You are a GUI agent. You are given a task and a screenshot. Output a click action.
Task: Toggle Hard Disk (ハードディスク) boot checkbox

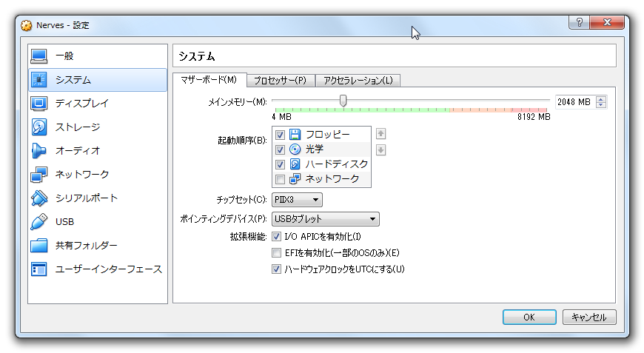pyautogui.click(x=280, y=164)
